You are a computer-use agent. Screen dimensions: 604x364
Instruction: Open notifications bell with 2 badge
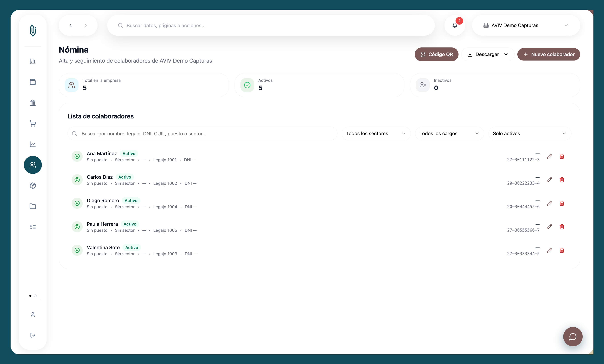click(455, 25)
